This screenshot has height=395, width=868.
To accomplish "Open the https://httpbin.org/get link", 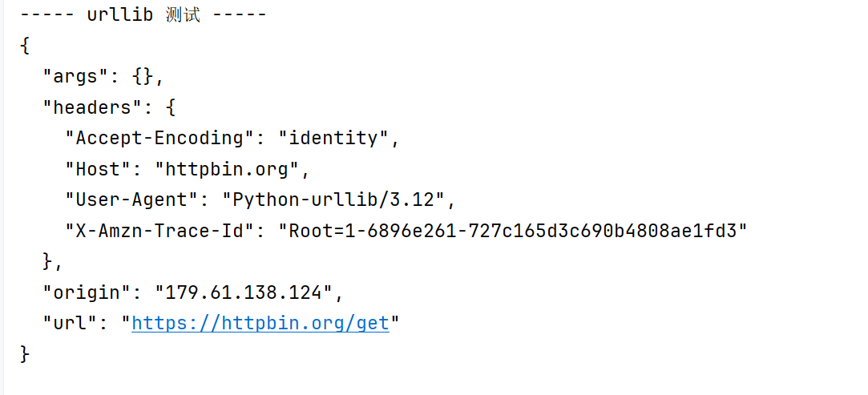I will click(x=260, y=323).
